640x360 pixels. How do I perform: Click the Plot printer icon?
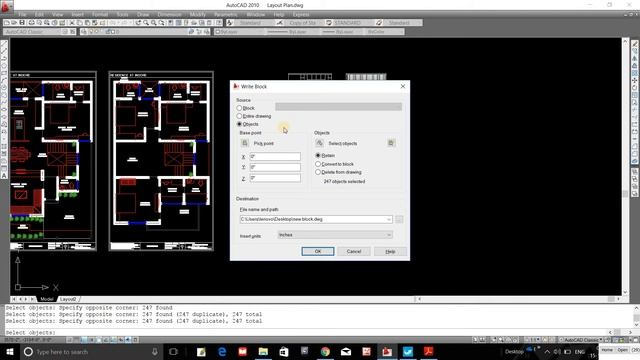click(31, 23)
